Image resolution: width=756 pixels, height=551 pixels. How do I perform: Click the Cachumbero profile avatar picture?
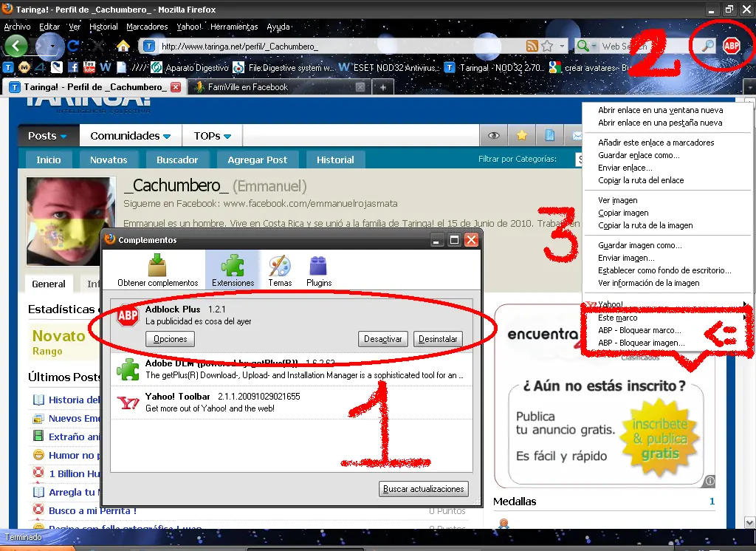tap(70, 221)
